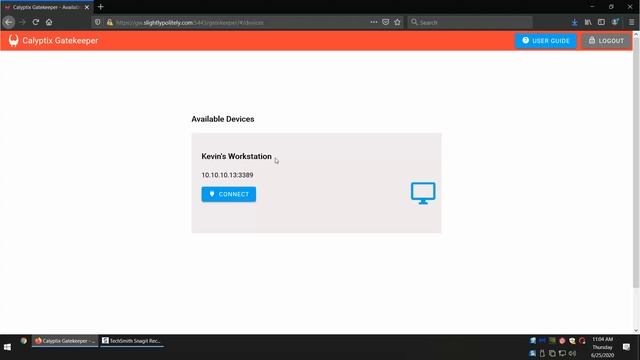The image size is (640, 360).
Task: Switch to TechSmith Snagit Recorder taskbar item
Action: click(x=131, y=341)
